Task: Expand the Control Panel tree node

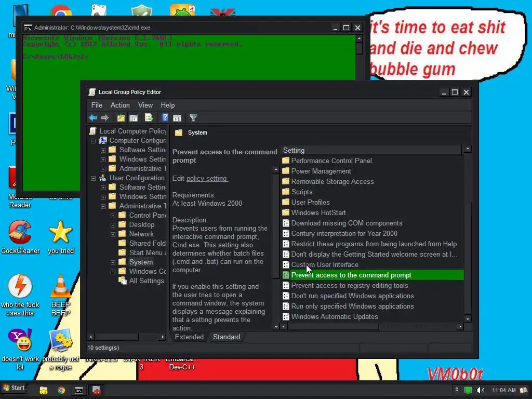Action: [113, 216]
